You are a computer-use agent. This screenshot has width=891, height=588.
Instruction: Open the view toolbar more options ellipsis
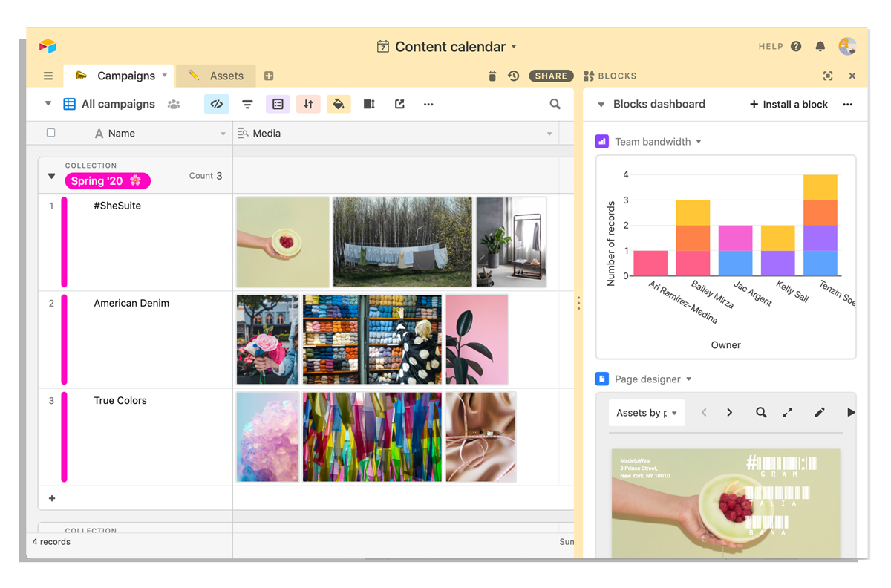point(428,105)
